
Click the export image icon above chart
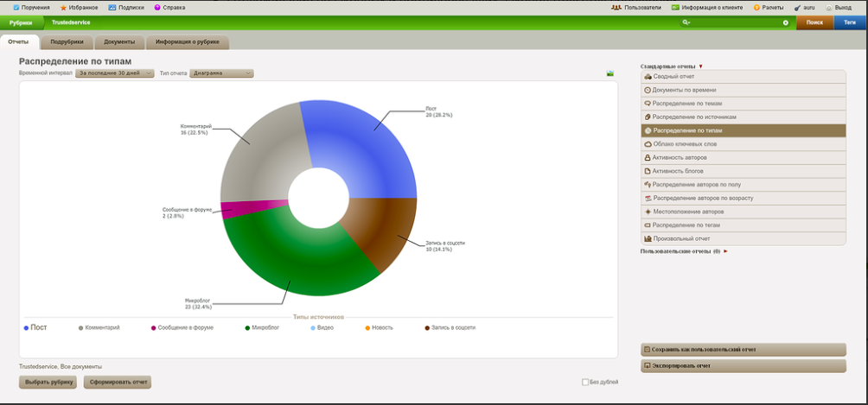[610, 73]
